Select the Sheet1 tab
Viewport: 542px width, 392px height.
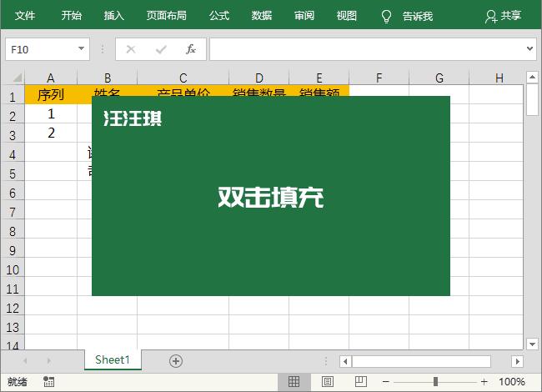coord(113,359)
